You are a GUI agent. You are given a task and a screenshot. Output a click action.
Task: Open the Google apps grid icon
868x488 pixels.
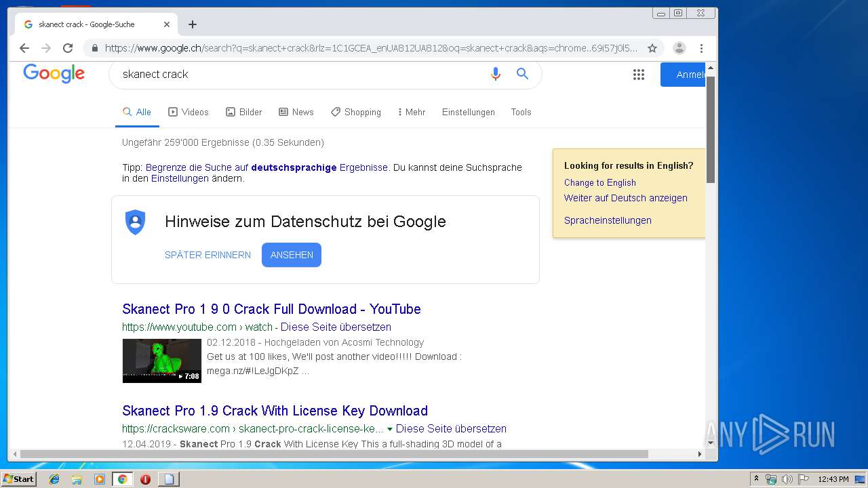coord(639,75)
